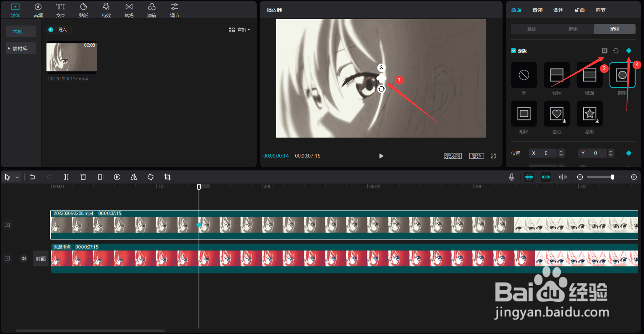Viewport: 644px width, 334px height.
Task: Switch to the 画面 picture panel tab
Action: [516, 10]
